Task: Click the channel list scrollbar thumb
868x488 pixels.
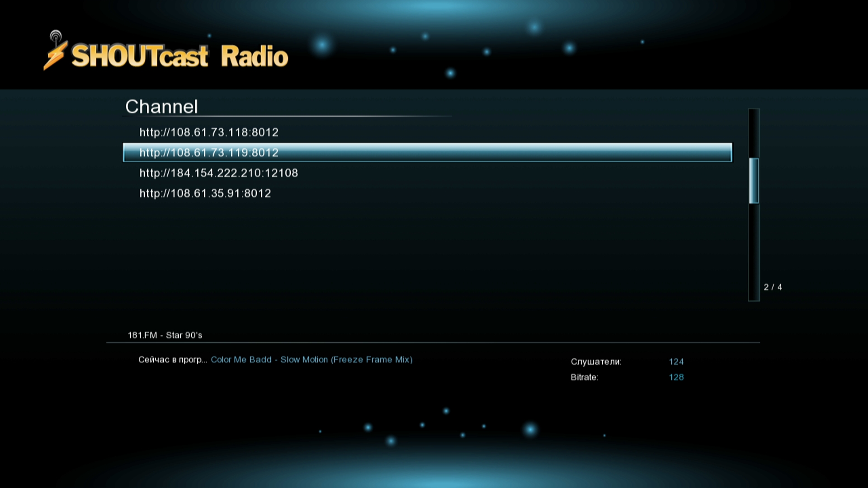Action: click(x=754, y=181)
